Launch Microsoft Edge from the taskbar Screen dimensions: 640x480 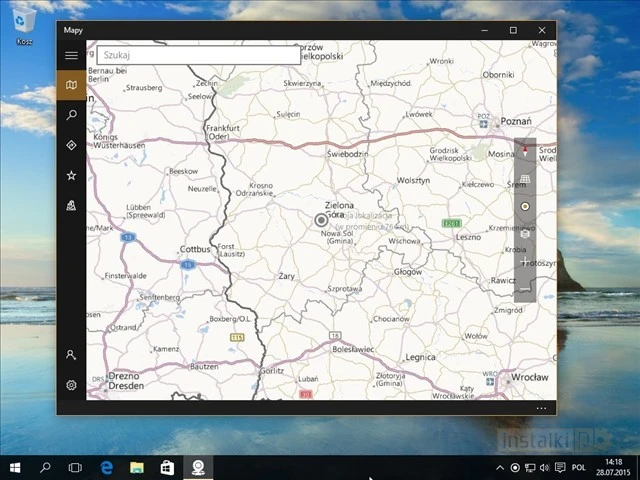106,467
